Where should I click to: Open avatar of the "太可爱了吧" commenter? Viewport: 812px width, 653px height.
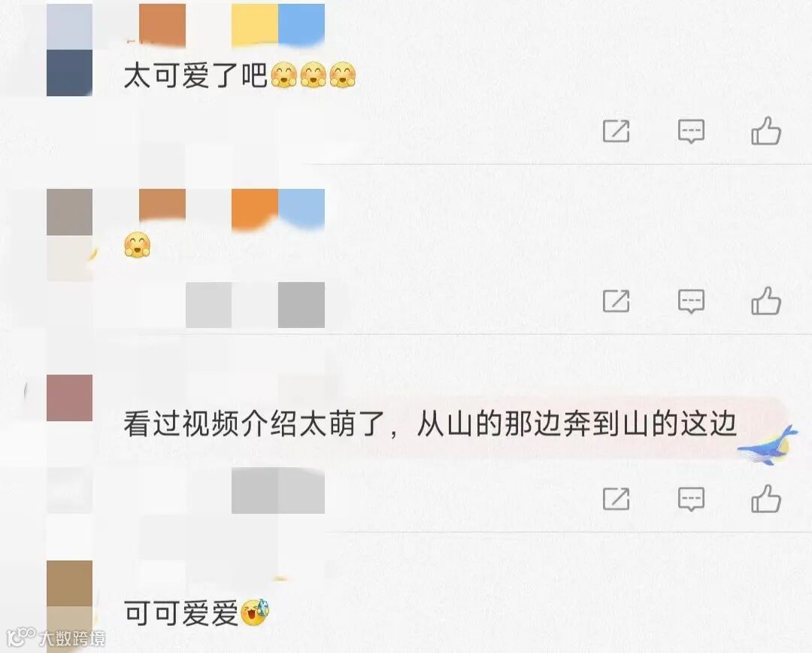pyautogui.click(x=69, y=50)
